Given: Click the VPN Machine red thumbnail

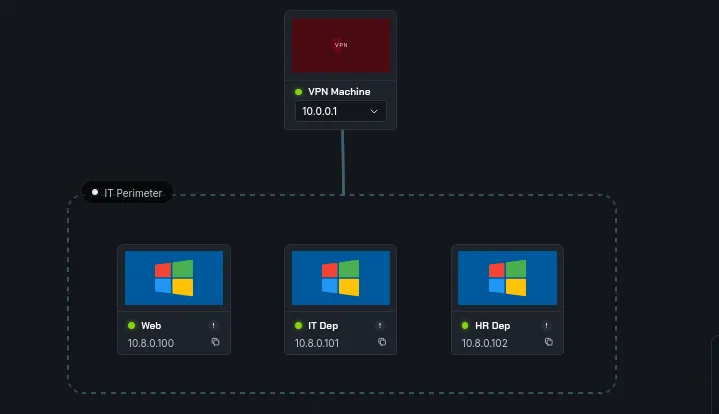Looking at the screenshot, I should 341,45.
